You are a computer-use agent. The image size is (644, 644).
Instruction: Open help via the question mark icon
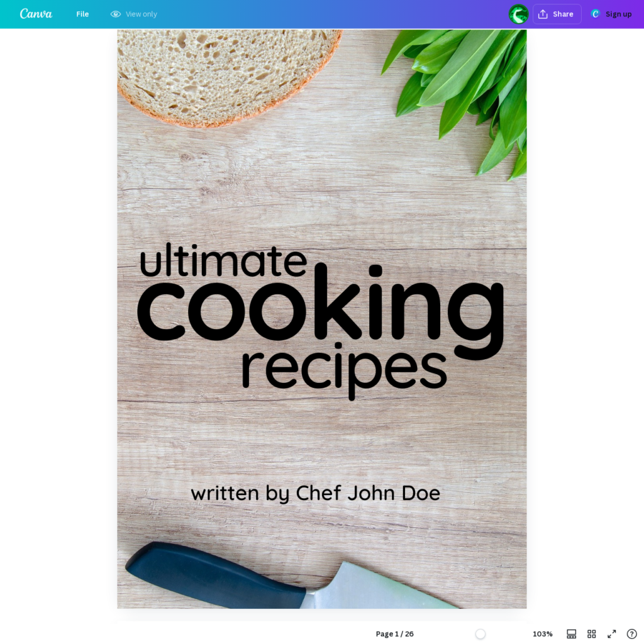pyautogui.click(x=631, y=634)
